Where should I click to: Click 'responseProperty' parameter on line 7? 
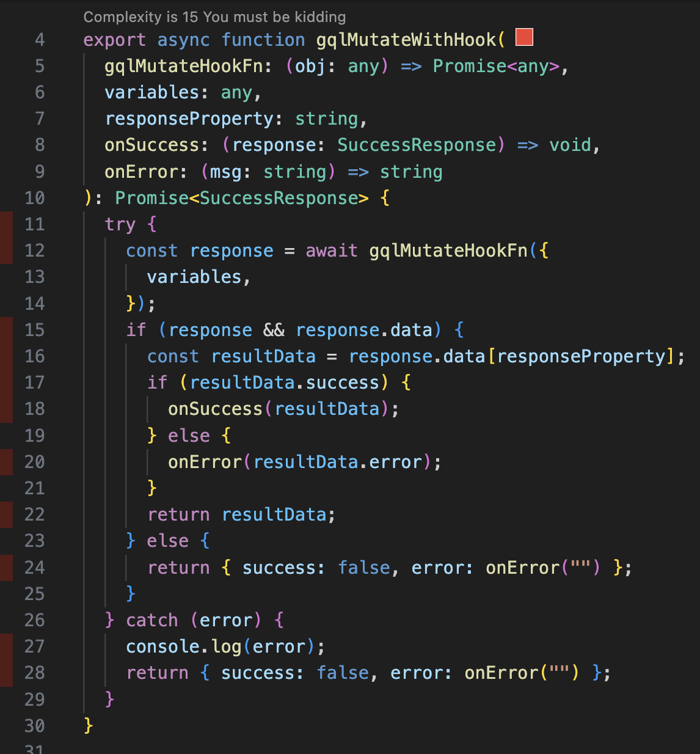point(189,119)
